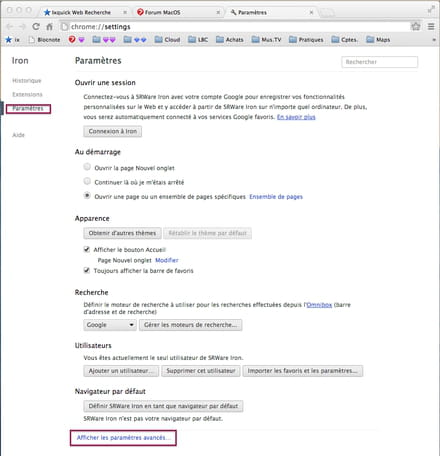Viewport: 440px width, 456px height.
Task: Toggle 'Afficher le bouton Accueil' checkbox
Action: [87, 249]
